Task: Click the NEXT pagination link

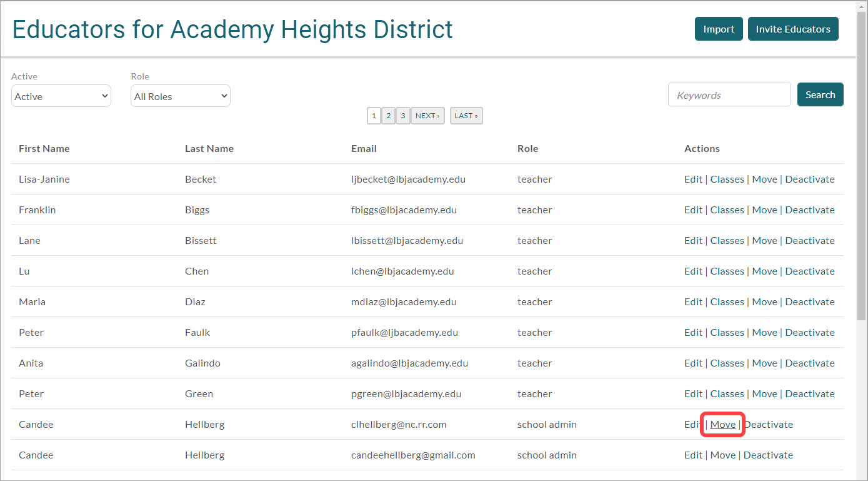Action: pos(427,116)
